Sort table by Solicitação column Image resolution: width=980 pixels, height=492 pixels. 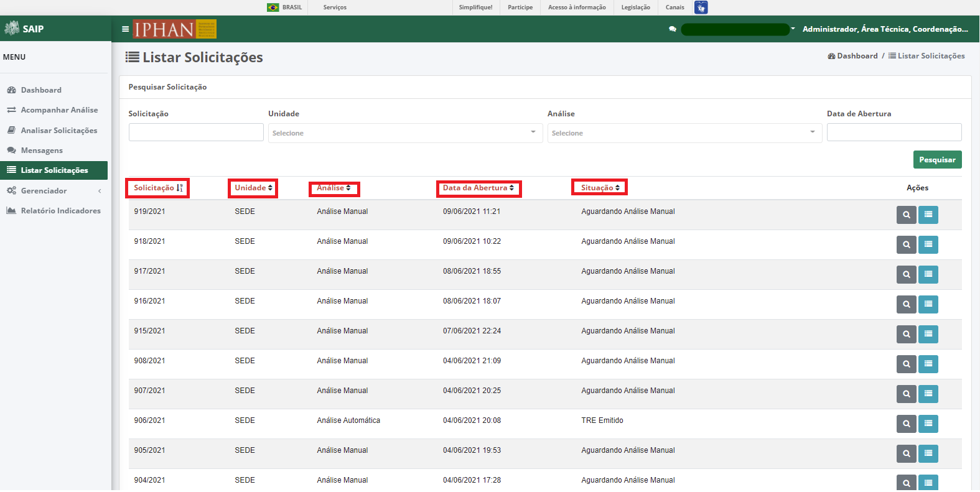click(158, 188)
